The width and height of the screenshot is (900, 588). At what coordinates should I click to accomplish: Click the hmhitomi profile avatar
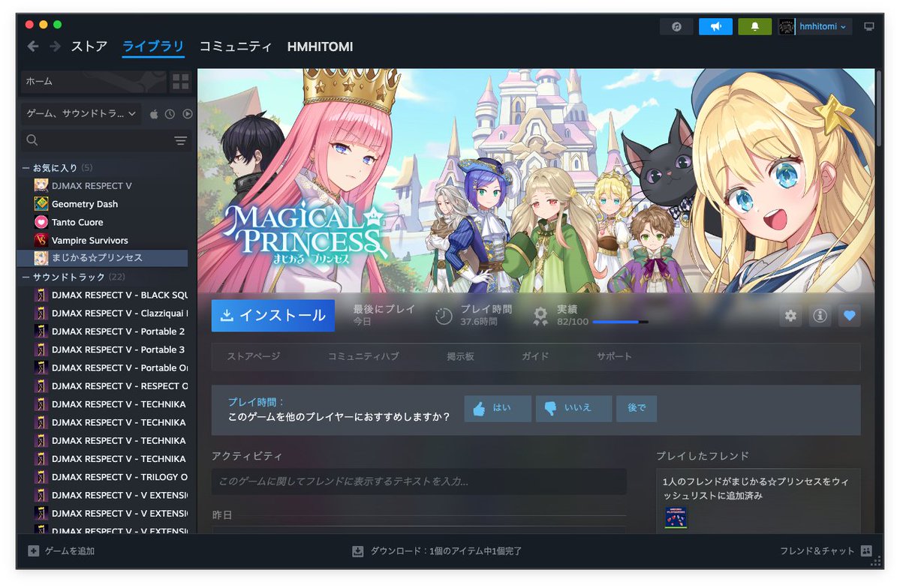point(787,26)
